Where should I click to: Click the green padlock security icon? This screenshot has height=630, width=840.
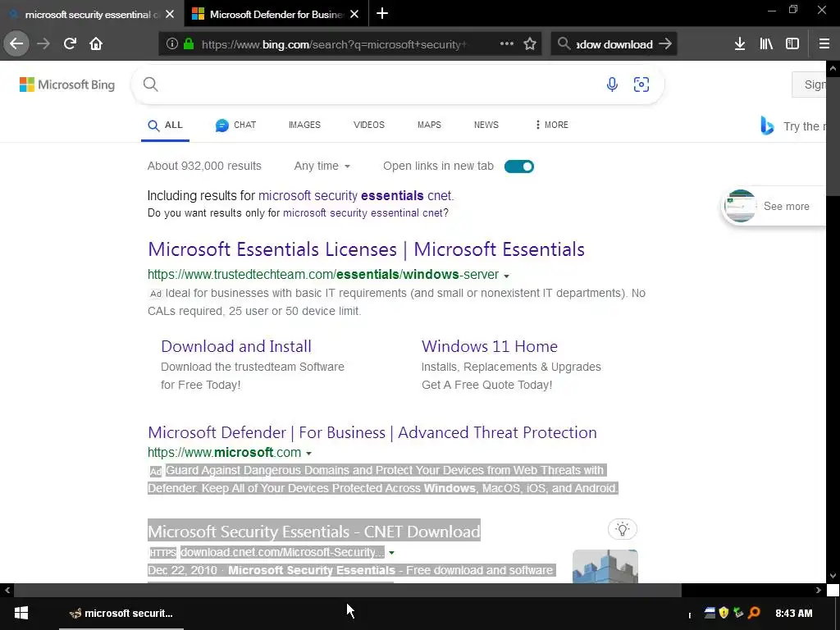[189, 43]
